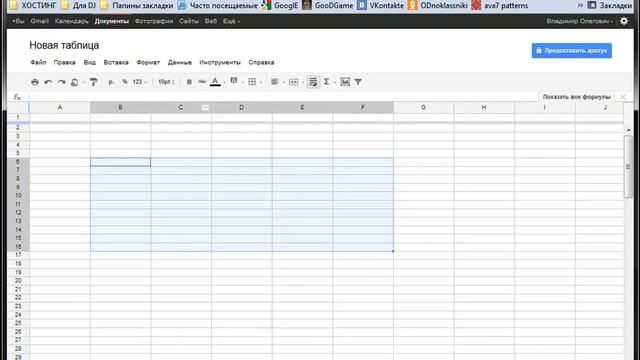The image size is (640, 360).
Task: Open the Веб link
Action: coord(211,21)
